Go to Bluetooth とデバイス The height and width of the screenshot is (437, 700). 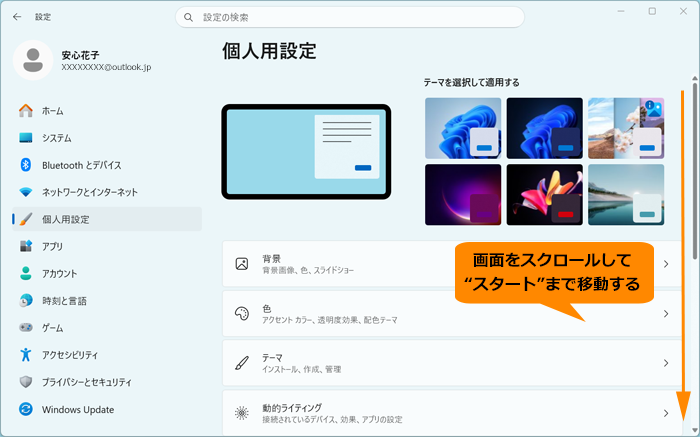(x=107, y=165)
